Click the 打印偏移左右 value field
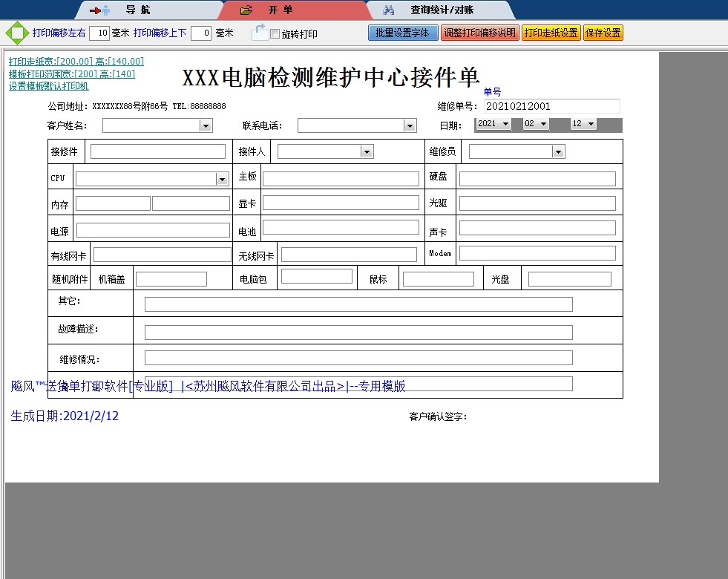This screenshot has width=728, height=579. (x=100, y=33)
